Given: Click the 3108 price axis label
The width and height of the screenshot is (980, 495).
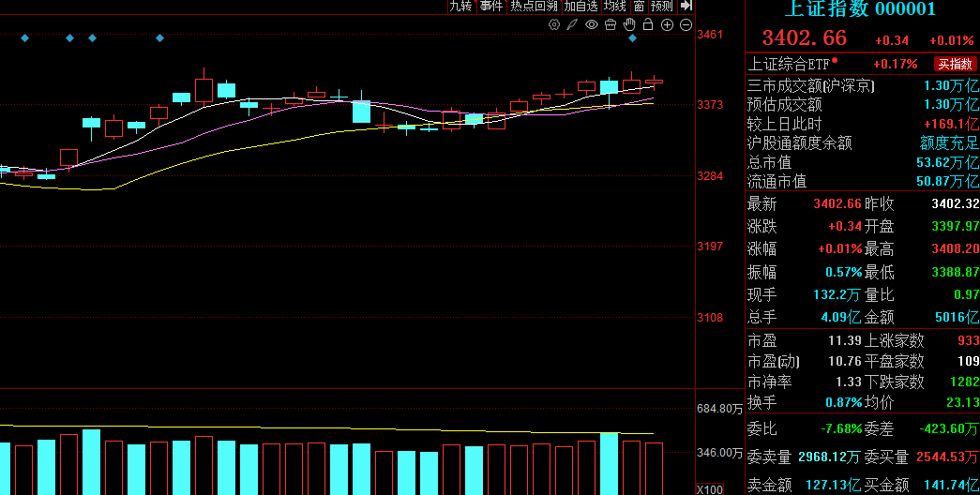Looking at the screenshot, I should click(709, 318).
